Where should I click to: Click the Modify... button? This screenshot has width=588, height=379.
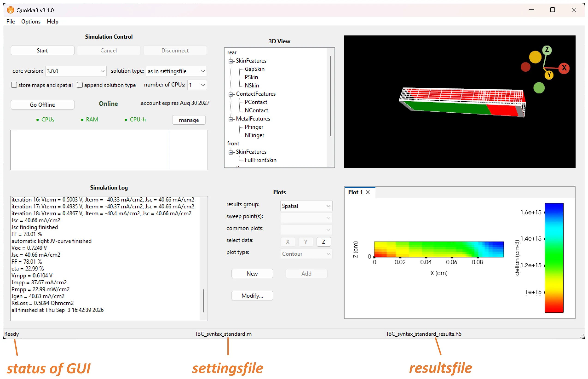(252, 296)
